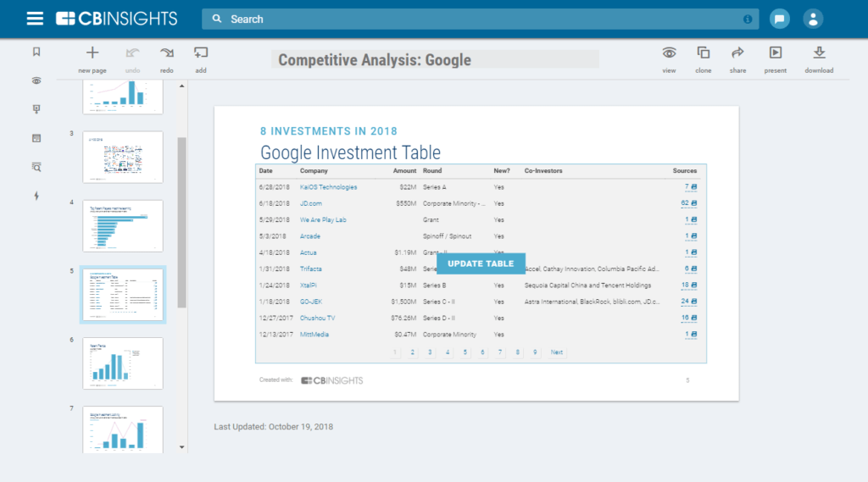Open sources icon for XtalPi row
Image resolution: width=868 pixels, height=482 pixels.
[693, 285]
